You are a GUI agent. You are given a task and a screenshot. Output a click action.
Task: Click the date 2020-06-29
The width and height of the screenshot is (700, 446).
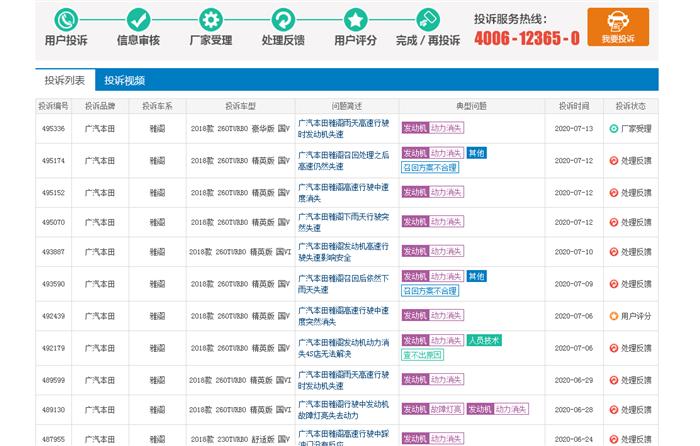pyautogui.click(x=574, y=380)
